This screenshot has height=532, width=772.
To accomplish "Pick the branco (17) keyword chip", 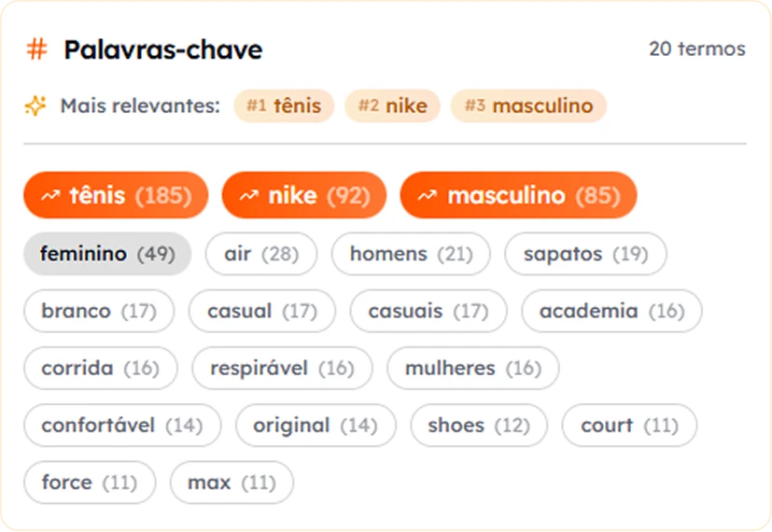I will coord(98,311).
